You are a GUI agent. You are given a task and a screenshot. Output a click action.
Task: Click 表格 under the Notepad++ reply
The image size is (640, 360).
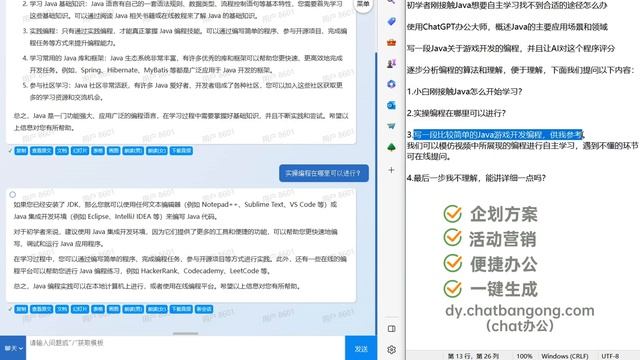(x=98, y=309)
